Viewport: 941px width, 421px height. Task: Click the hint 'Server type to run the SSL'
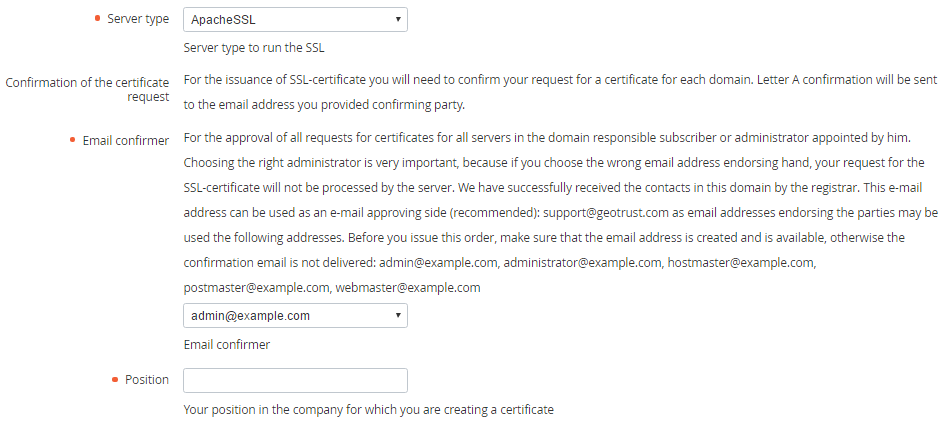254,47
